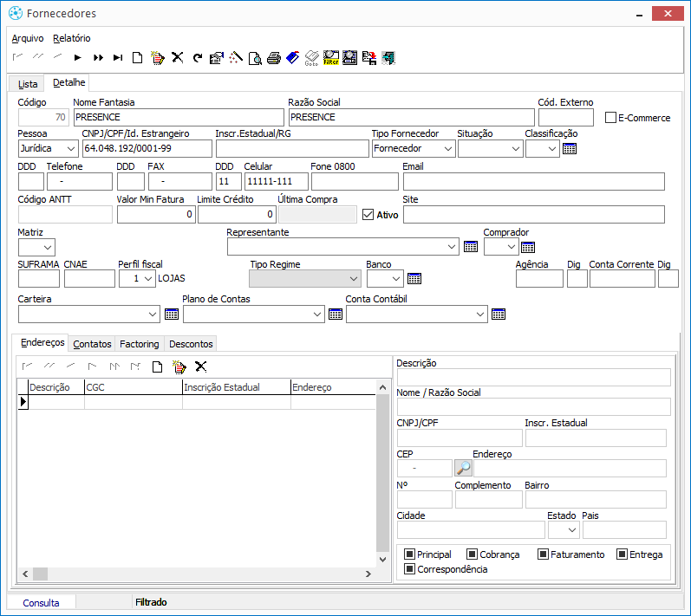
Task: Click the printer icon in toolbar
Action: coord(273,58)
